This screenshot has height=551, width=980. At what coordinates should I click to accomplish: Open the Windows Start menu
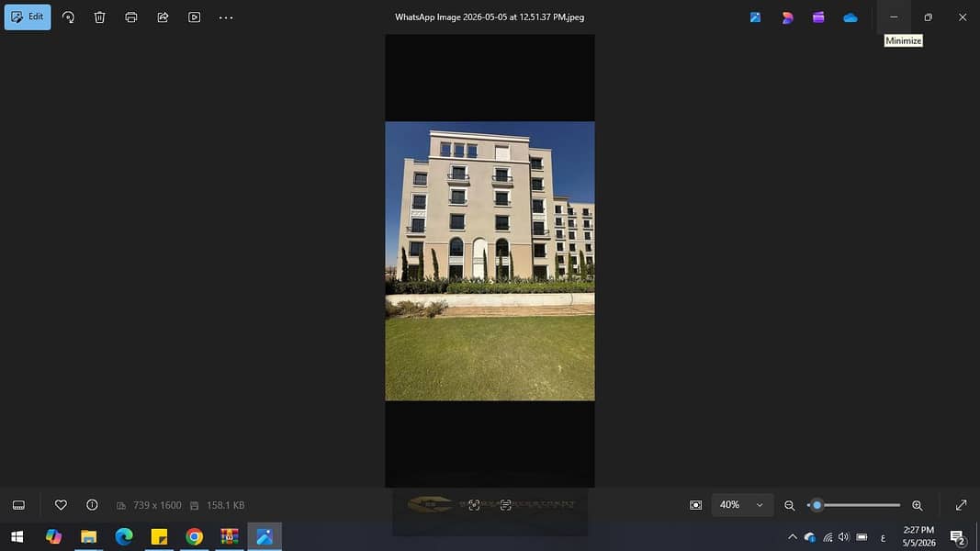coord(17,536)
